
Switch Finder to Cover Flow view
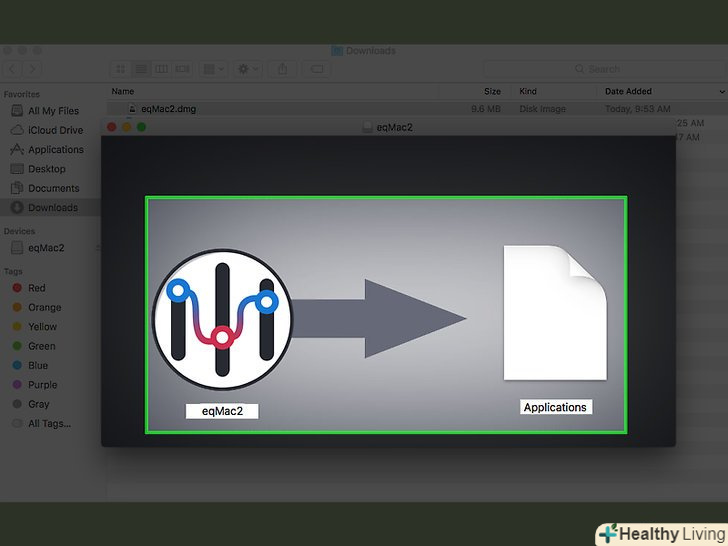[x=182, y=69]
